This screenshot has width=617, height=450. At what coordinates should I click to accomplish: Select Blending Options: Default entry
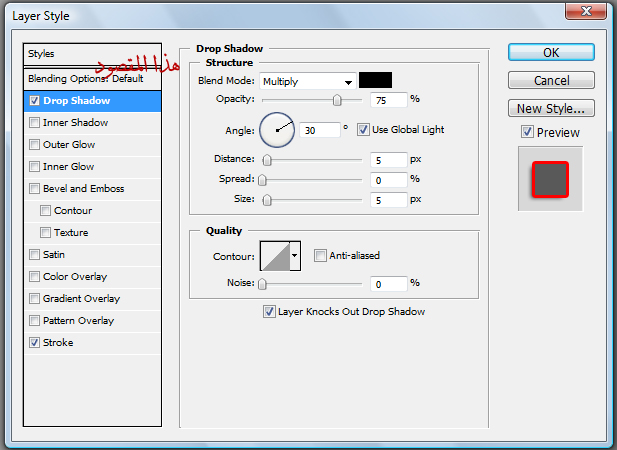pos(85,78)
